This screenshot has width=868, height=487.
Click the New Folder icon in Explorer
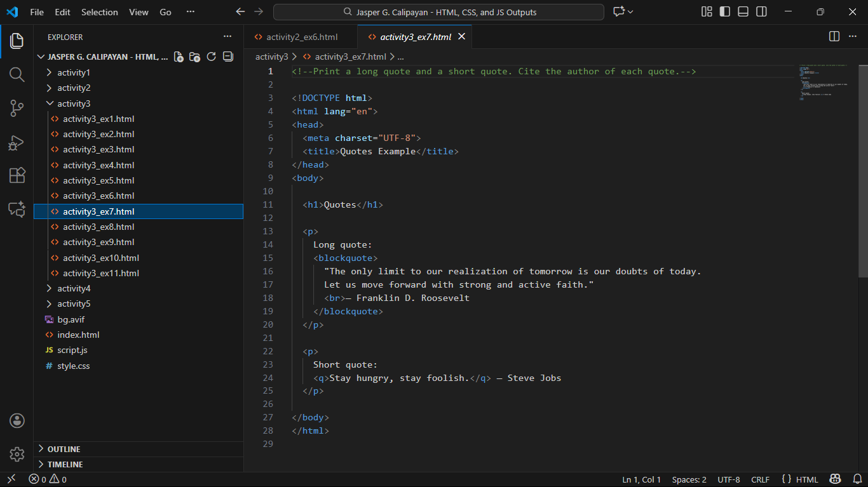point(195,57)
